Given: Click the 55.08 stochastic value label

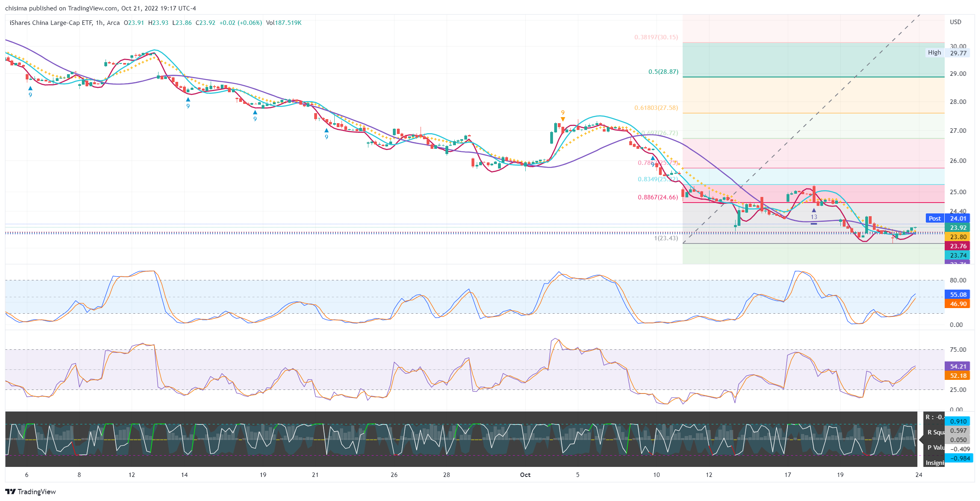Looking at the screenshot, I should 958,295.
